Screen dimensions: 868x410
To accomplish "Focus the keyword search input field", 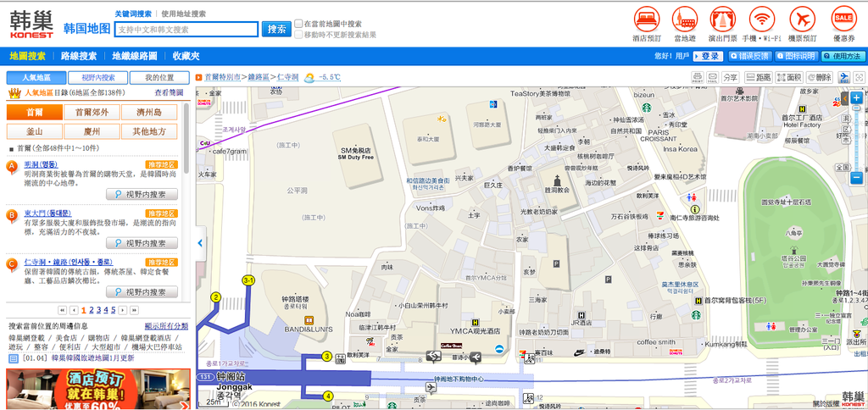I will (x=186, y=30).
